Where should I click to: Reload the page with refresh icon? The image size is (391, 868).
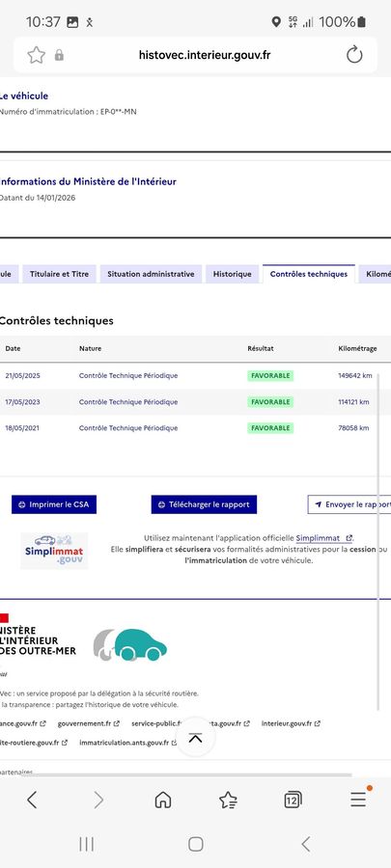(x=354, y=55)
